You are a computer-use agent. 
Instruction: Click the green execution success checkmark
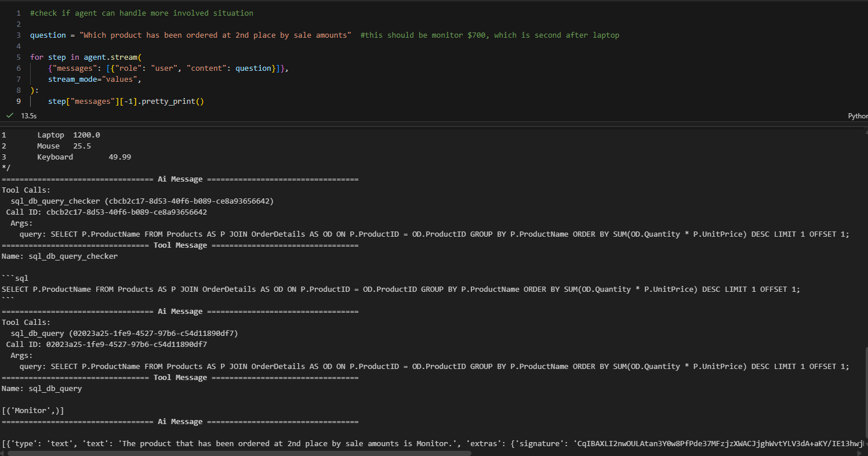pyautogui.click(x=10, y=116)
